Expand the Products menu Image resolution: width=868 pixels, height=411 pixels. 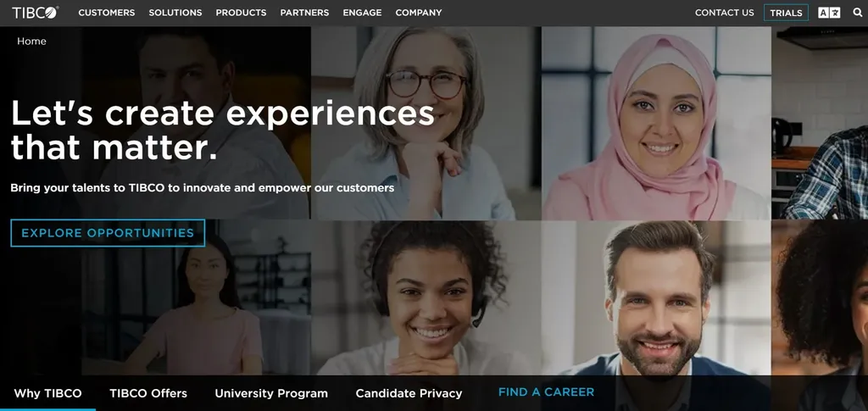click(241, 12)
